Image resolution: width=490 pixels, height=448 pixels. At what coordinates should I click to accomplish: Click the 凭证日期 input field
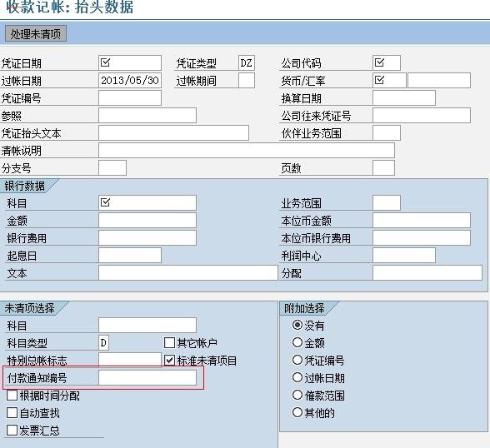point(130,62)
